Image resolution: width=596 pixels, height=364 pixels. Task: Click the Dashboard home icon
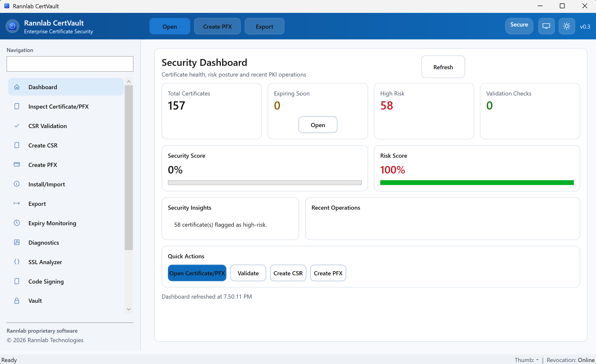tap(17, 87)
